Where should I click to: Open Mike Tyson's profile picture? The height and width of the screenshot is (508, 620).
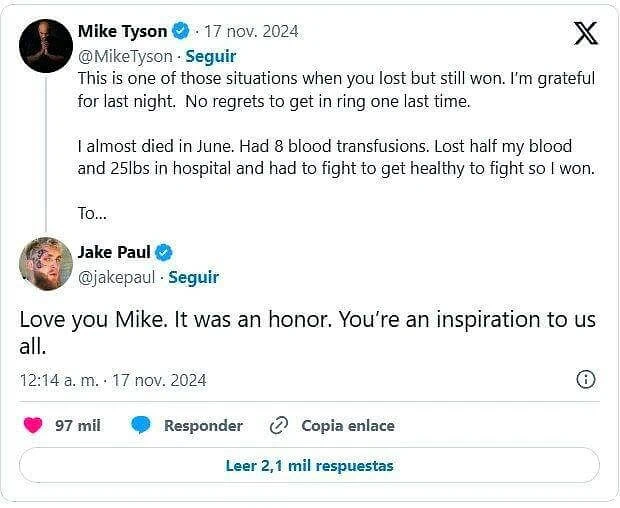(46, 46)
